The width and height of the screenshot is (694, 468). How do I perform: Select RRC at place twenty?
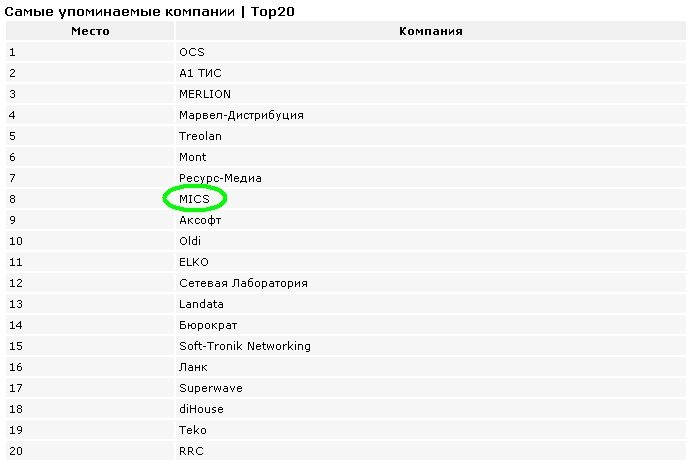pos(191,451)
